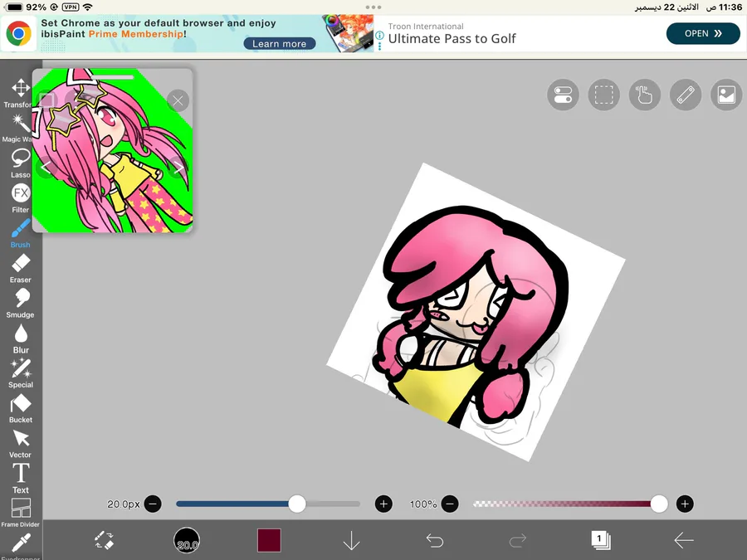The image size is (747, 560).
Task: Click Learn more in Chrome ad
Action: pos(280,44)
